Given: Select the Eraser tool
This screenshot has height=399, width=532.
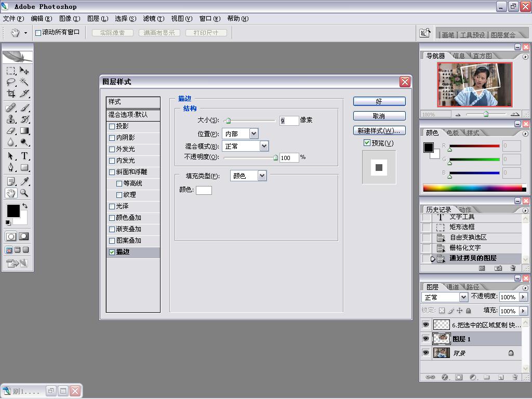Looking at the screenshot, I should tap(11, 130).
